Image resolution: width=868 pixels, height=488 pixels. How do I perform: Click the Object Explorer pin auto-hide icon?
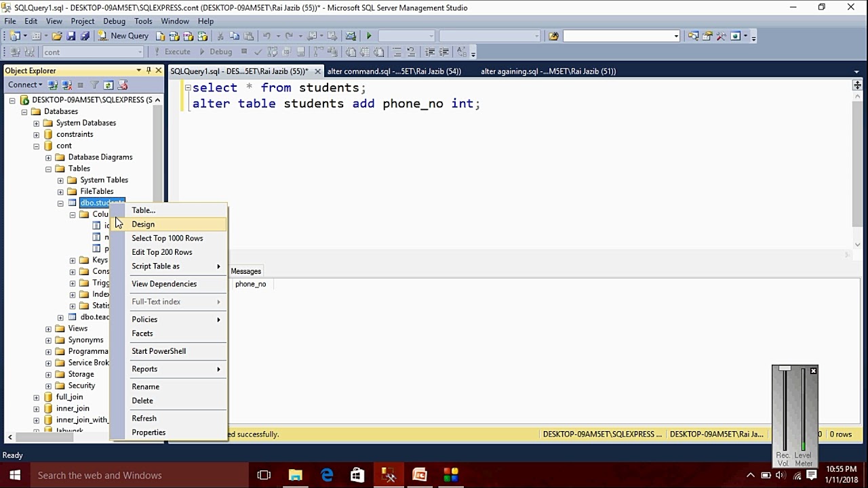(149, 70)
